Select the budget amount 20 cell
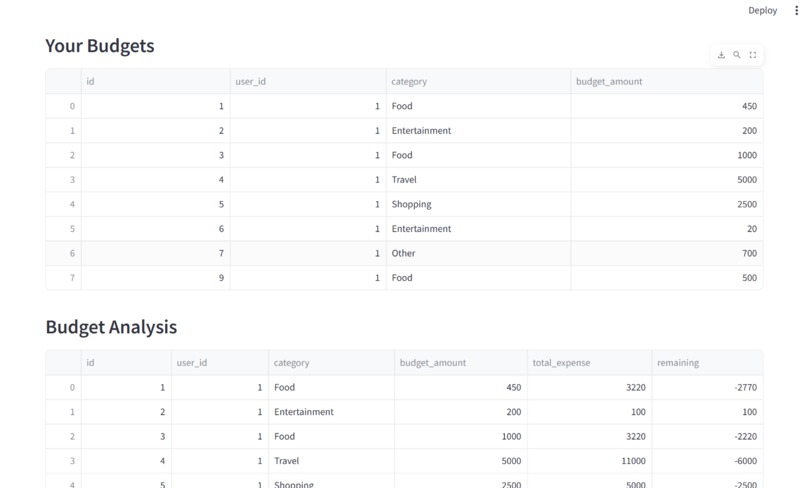The image size is (806, 488). 667,228
